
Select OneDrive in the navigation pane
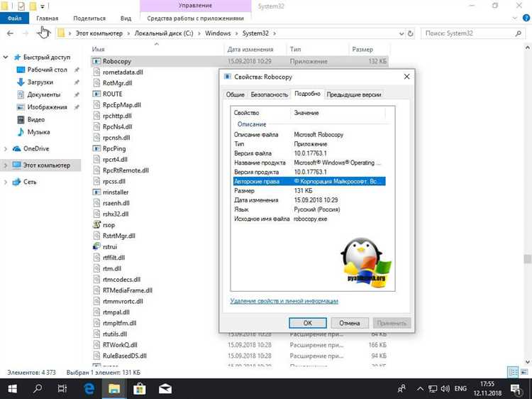(x=36, y=148)
